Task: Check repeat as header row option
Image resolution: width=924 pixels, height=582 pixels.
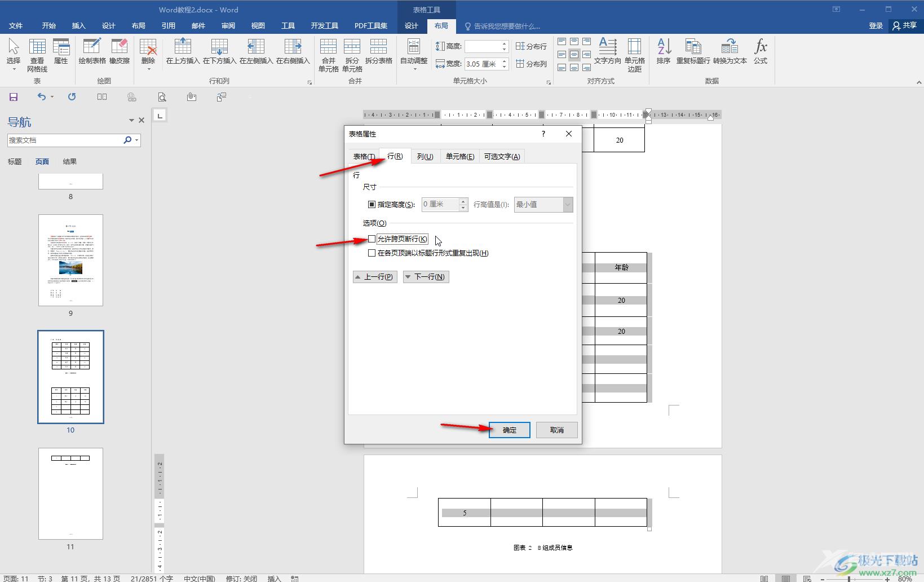Action: coord(372,253)
